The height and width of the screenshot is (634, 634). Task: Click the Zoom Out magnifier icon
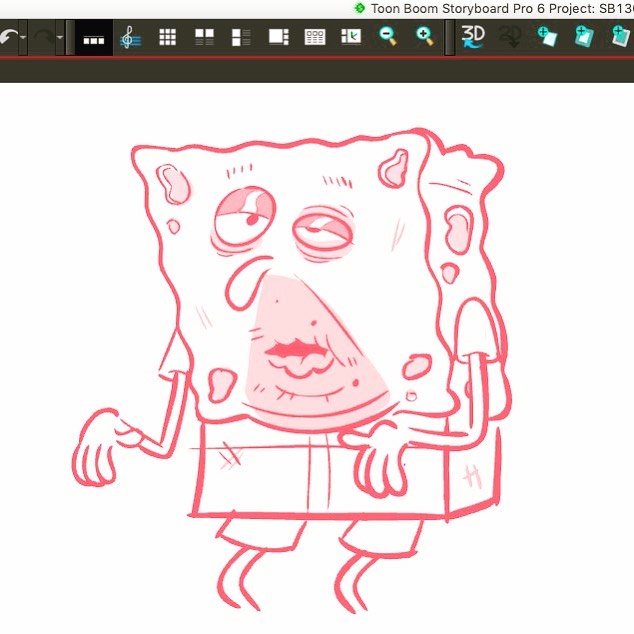point(388,36)
